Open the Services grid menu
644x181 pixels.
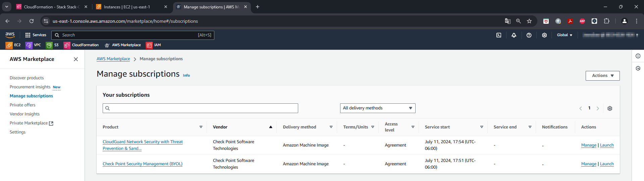point(36,35)
